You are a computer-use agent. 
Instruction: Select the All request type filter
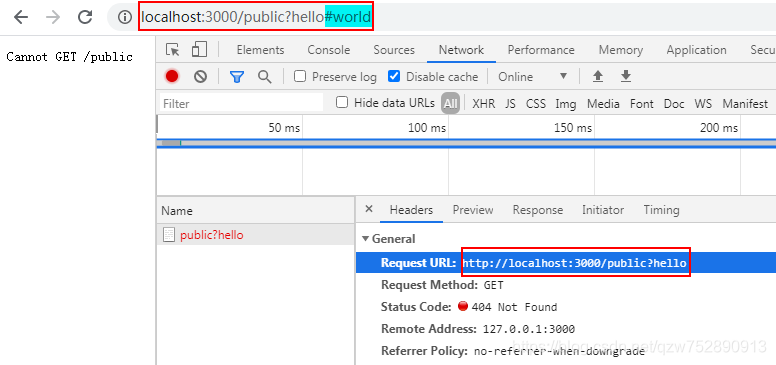click(x=450, y=103)
